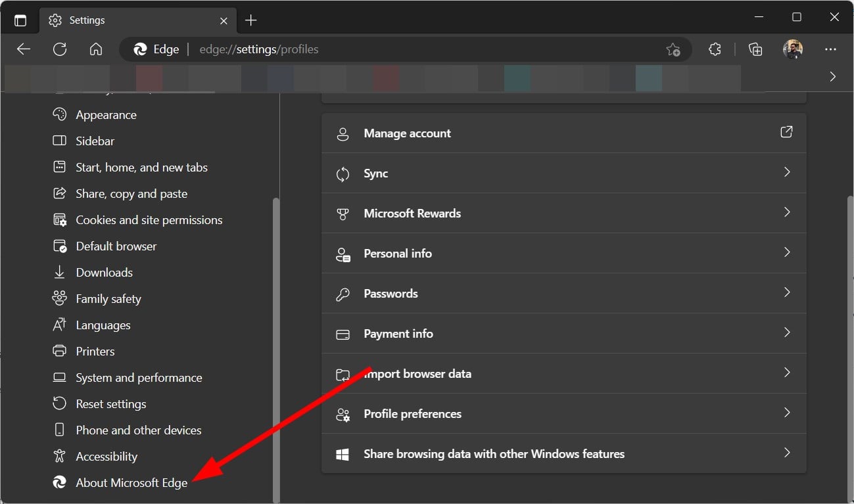The image size is (854, 504).
Task: Expand the Import browser data chevron
Action: pyautogui.click(x=786, y=373)
